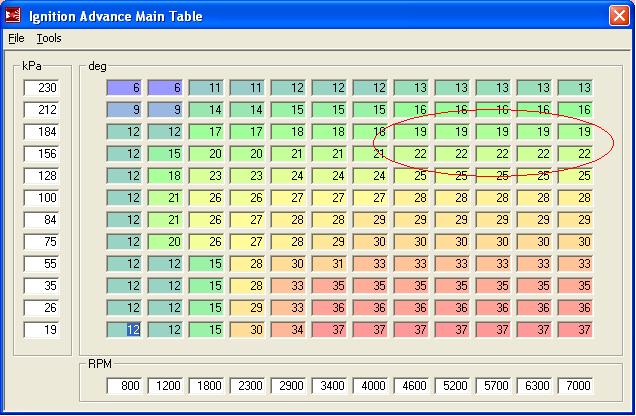The image size is (636, 416).
Task: Select the 24 cell at 128 kPa, 4000 RPM
Action: (x=370, y=176)
